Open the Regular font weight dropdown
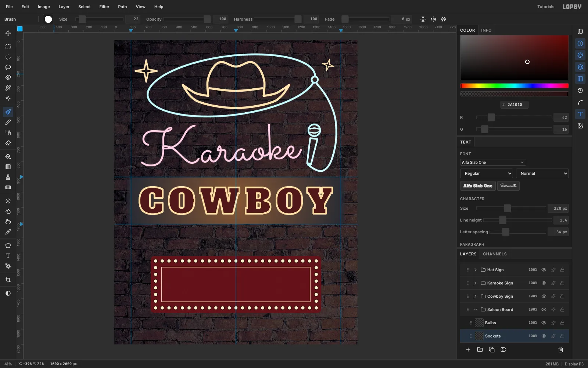Viewport: 588px width, 368px height. tap(486, 173)
